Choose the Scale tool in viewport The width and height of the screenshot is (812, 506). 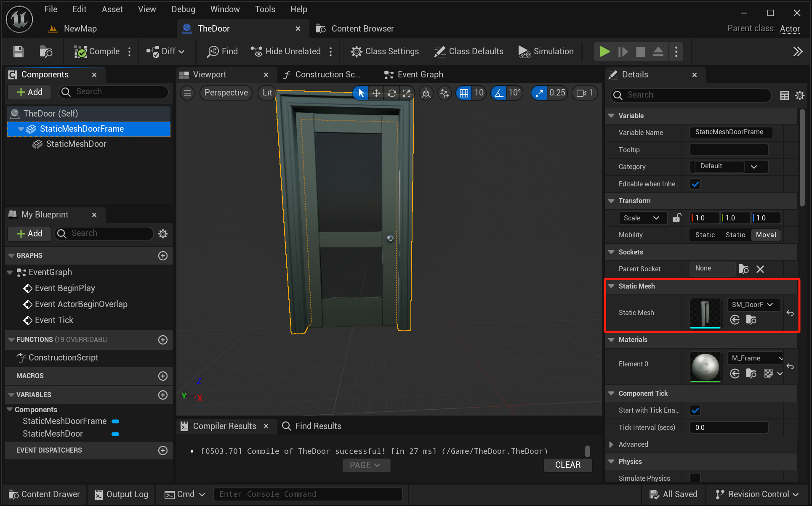tap(407, 93)
